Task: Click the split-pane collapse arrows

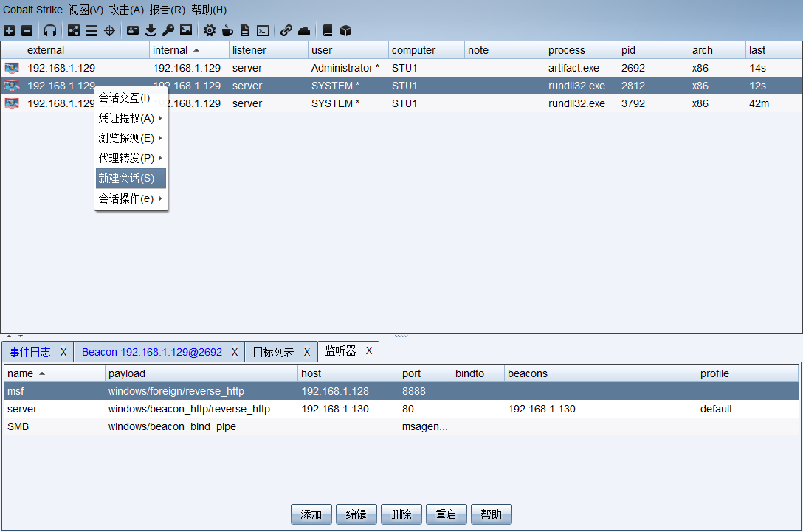Action: (14, 336)
